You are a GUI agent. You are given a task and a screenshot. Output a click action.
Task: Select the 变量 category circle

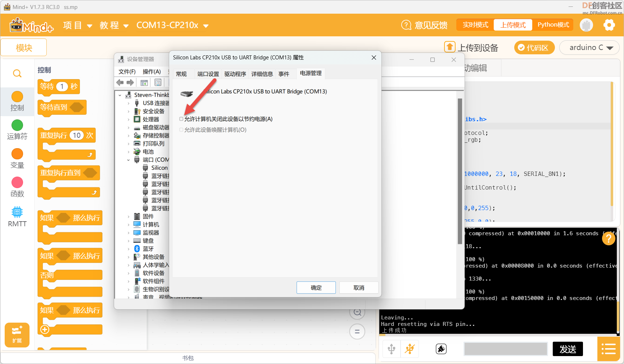[x=17, y=154]
